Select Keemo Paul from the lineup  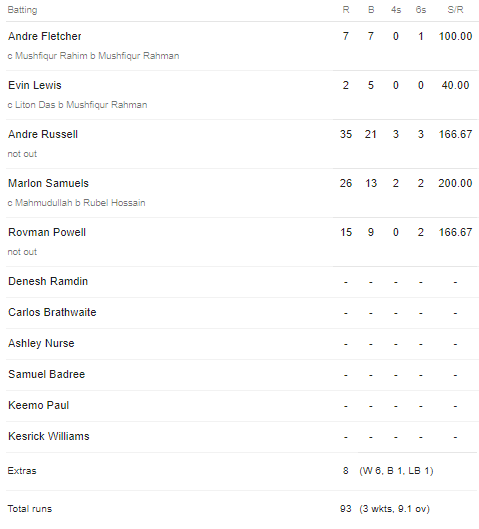[38, 405]
